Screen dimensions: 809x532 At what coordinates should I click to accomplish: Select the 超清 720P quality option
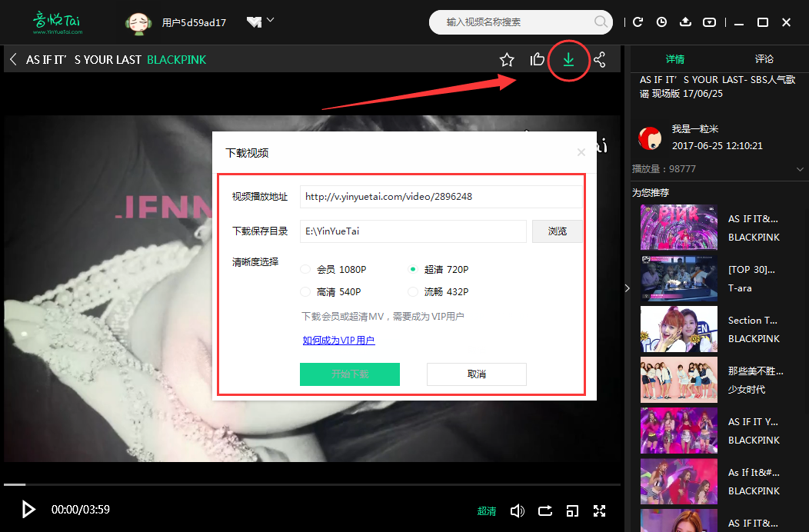tap(412, 269)
